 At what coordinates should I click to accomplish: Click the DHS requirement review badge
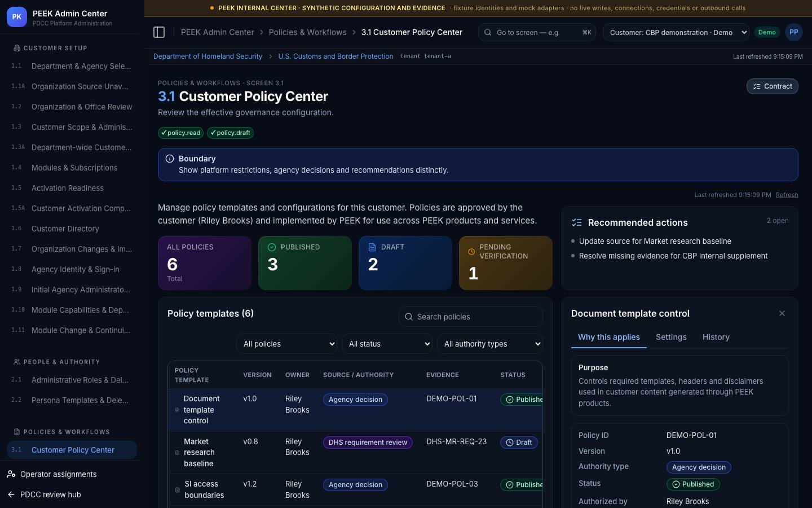pos(368,443)
